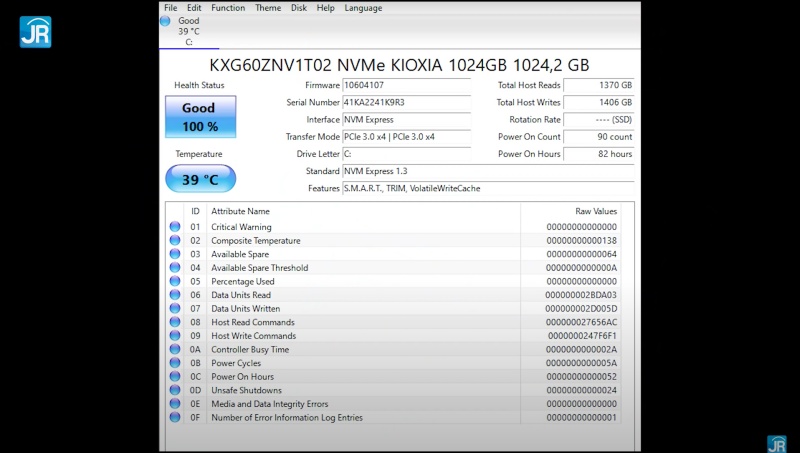Screen dimensions: 800x453
Task: Click the Power On Count value 90 count
Action: pos(599,137)
